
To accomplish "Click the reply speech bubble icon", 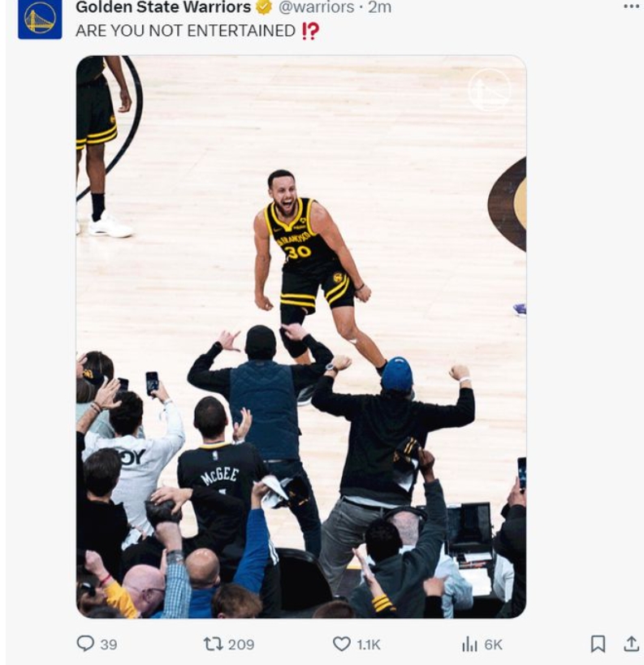I will 85,644.
